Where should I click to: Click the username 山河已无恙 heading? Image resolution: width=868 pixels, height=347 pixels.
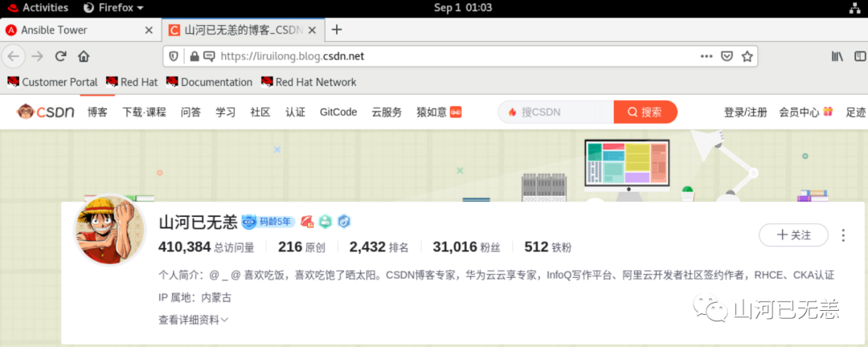point(199,222)
